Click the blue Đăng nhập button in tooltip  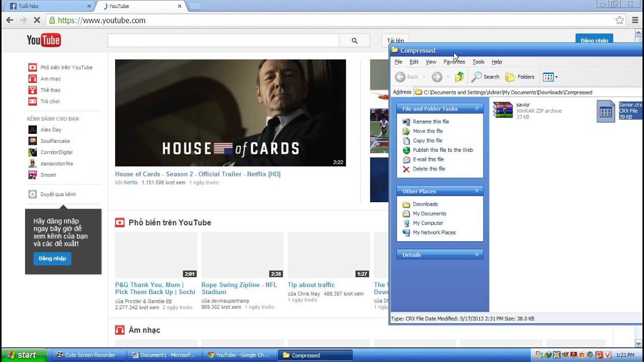pos(52,258)
